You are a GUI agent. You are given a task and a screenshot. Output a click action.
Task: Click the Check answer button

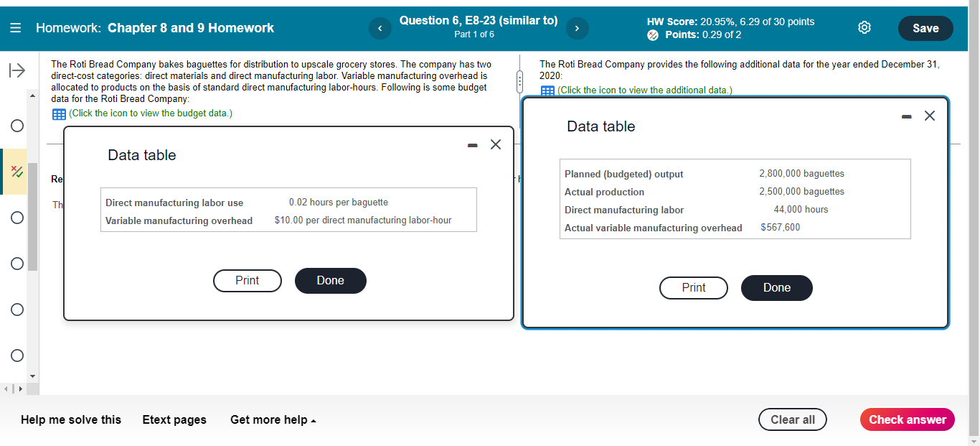click(908, 419)
